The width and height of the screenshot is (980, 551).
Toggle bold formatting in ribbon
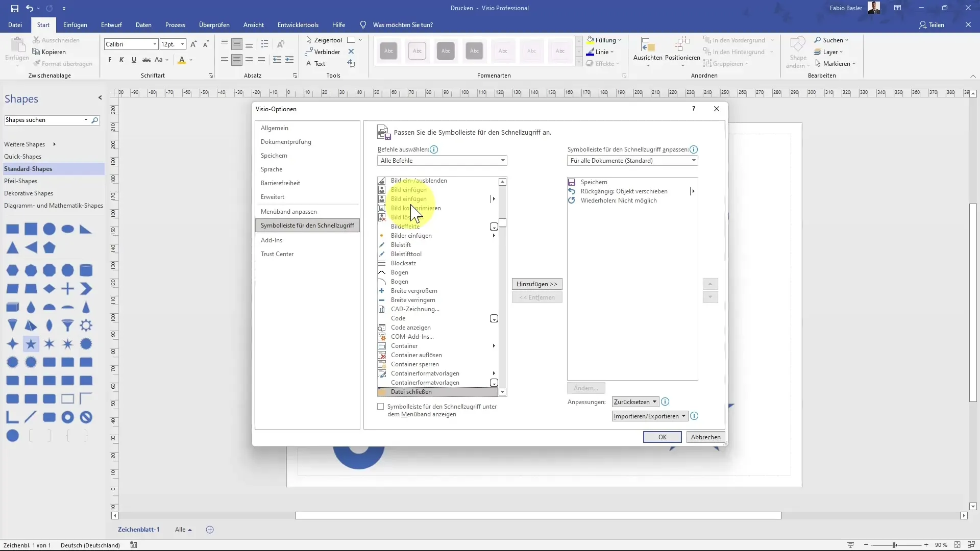[x=110, y=60]
